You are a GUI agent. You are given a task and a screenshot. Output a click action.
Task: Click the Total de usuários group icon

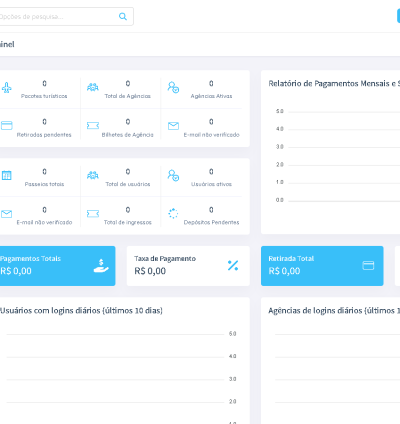pyautogui.click(x=93, y=175)
